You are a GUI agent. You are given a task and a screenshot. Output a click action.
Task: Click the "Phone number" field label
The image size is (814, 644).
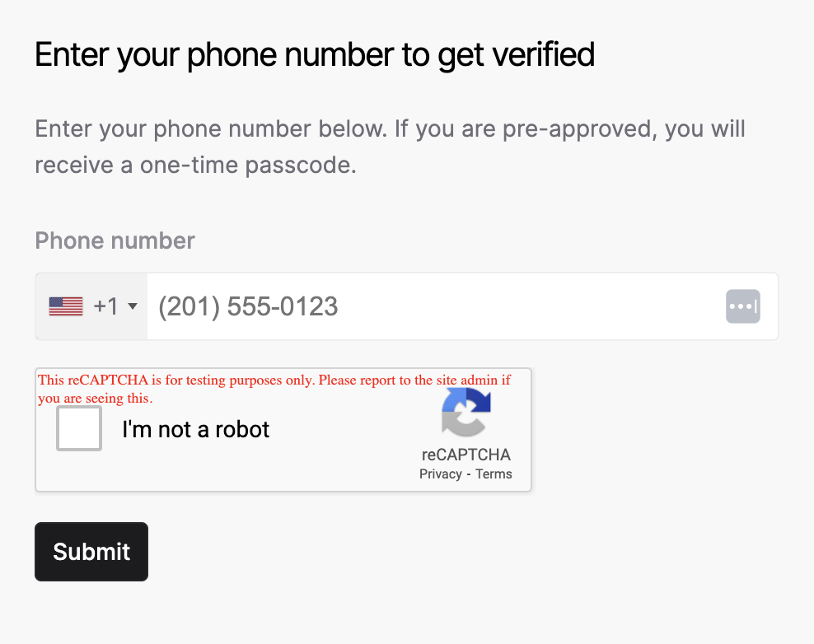coord(115,240)
